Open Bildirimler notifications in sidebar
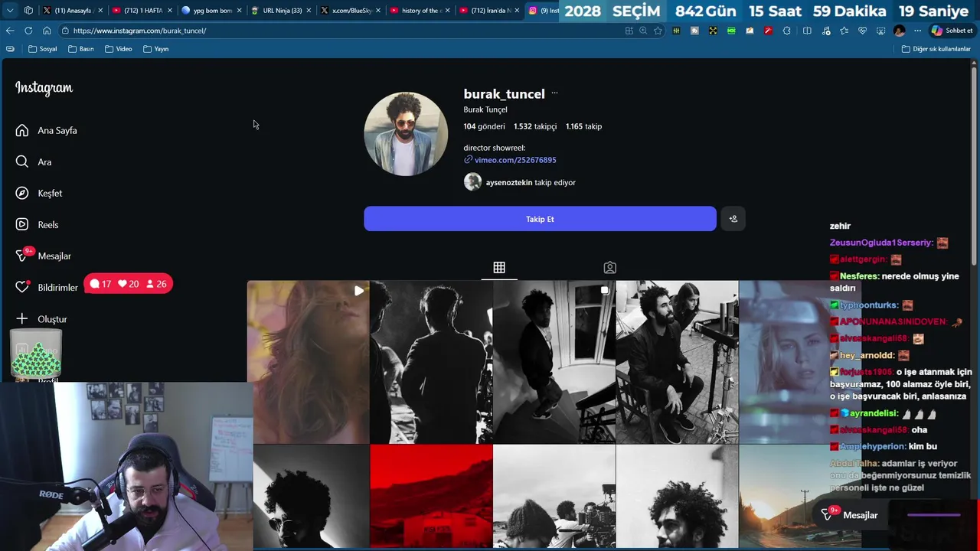This screenshot has width=980, height=551. (x=47, y=287)
